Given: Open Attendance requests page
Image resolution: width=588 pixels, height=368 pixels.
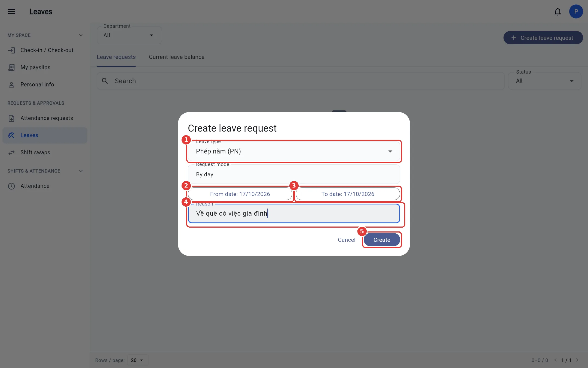Looking at the screenshot, I should 45,118.
